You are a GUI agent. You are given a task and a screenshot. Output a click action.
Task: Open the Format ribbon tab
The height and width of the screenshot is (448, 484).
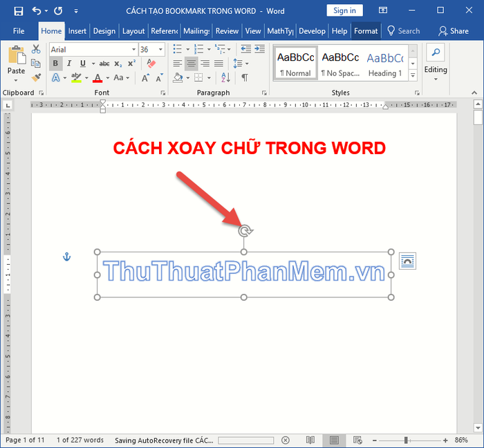point(366,31)
